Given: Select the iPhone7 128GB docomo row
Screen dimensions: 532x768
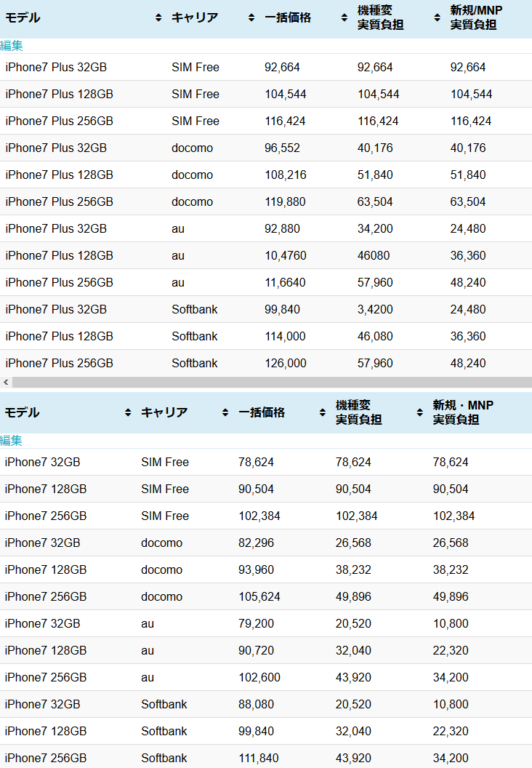Looking at the screenshot, I should [266, 569].
